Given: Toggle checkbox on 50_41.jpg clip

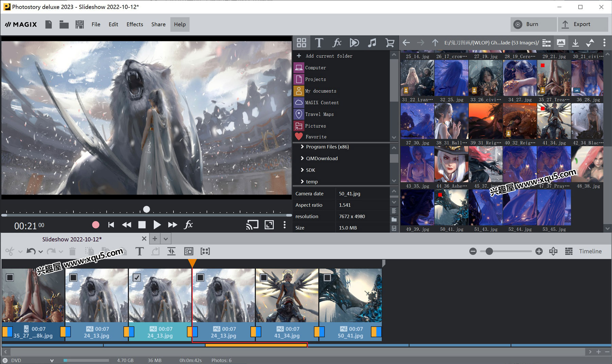Looking at the screenshot, I should (327, 278).
